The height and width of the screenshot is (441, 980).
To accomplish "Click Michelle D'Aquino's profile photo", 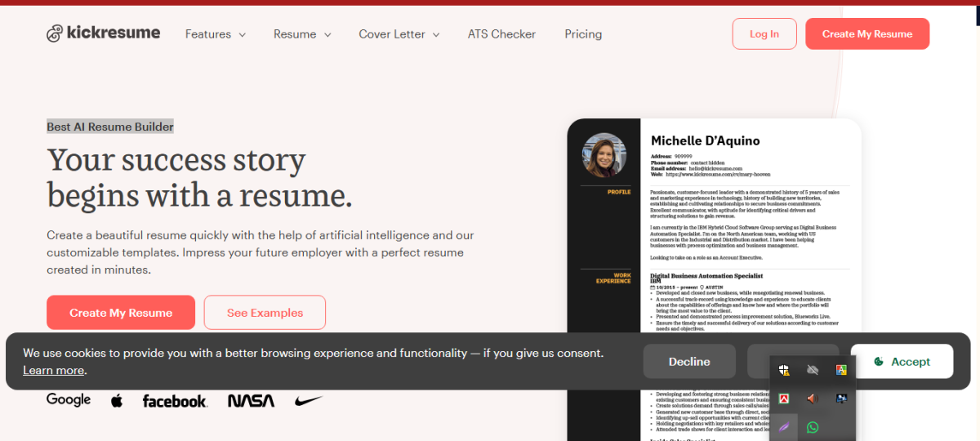I will (604, 156).
